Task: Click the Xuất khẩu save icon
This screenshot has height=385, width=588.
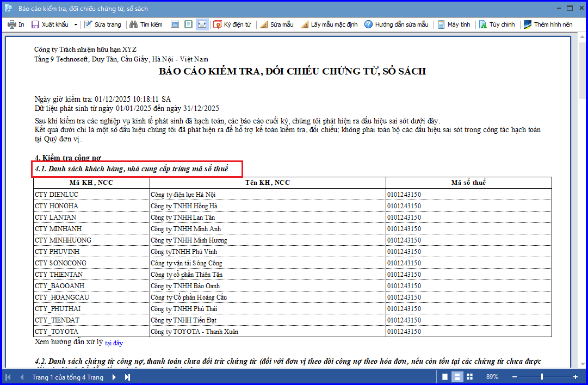Action: [35, 24]
